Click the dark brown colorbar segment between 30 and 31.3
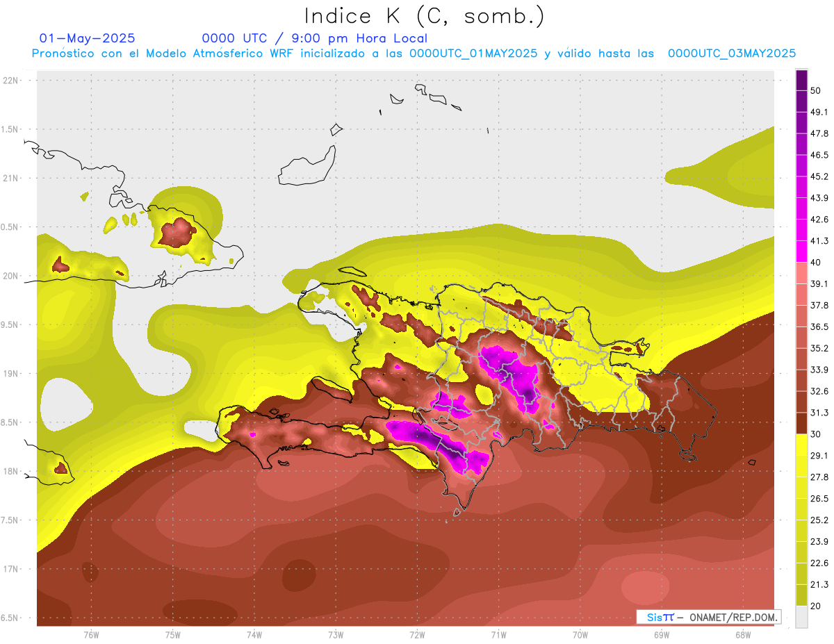Image resolution: width=834 pixels, height=644 pixels. [x=801, y=423]
